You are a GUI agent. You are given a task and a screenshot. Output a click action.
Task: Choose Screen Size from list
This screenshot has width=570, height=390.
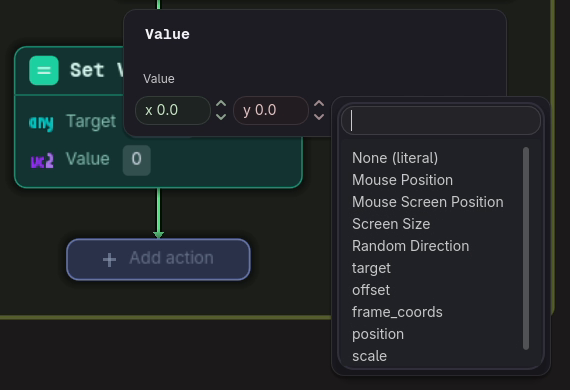pos(391,224)
